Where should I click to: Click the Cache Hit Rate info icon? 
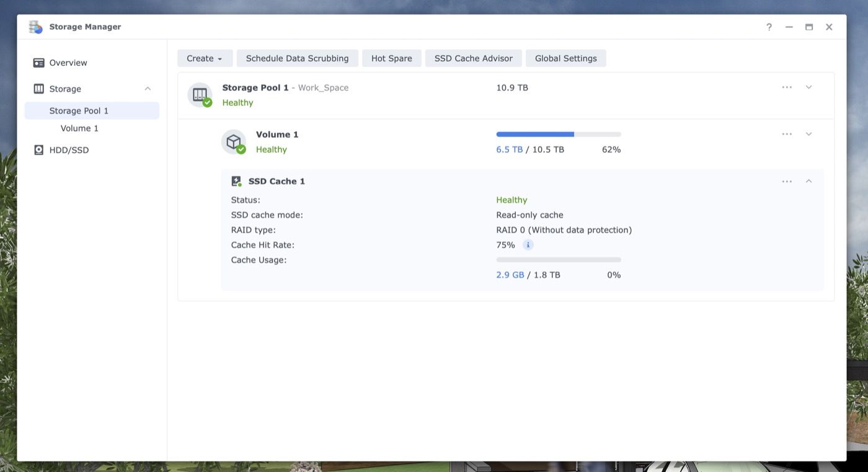point(528,245)
